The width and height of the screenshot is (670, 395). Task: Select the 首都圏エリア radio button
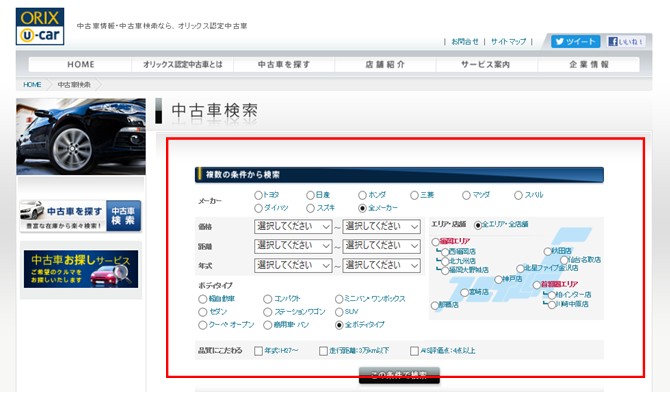[x=537, y=285]
